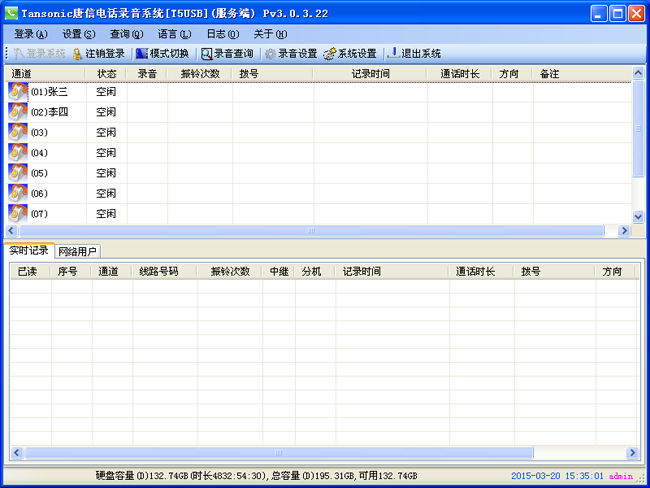Switch to the 网络用户 tab
Screen dimensions: 650x488
click(x=77, y=251)
